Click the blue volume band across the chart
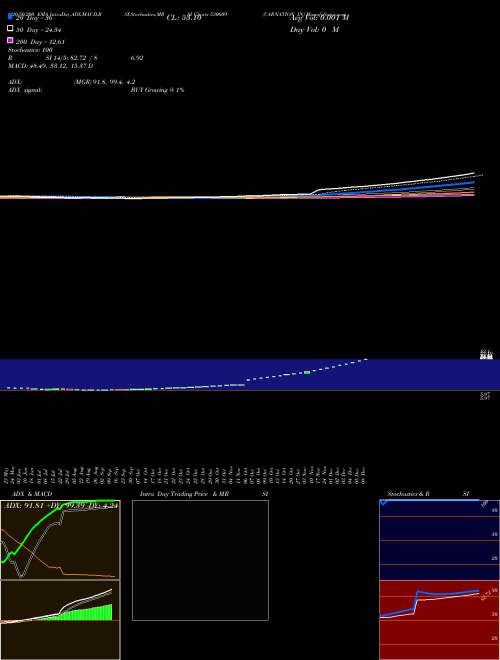This screenshot has width=500, height=660. coord(250,375)
